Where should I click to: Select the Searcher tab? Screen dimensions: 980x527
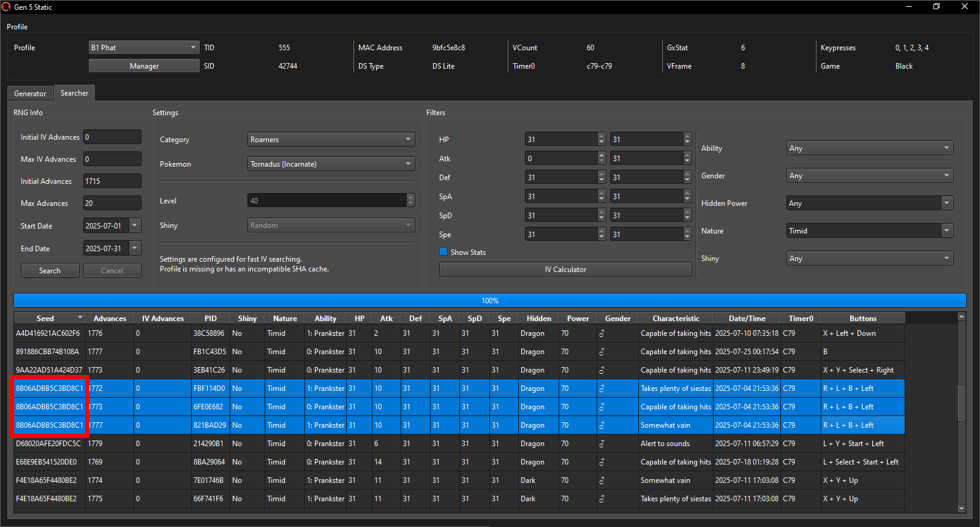pos(74,93)
